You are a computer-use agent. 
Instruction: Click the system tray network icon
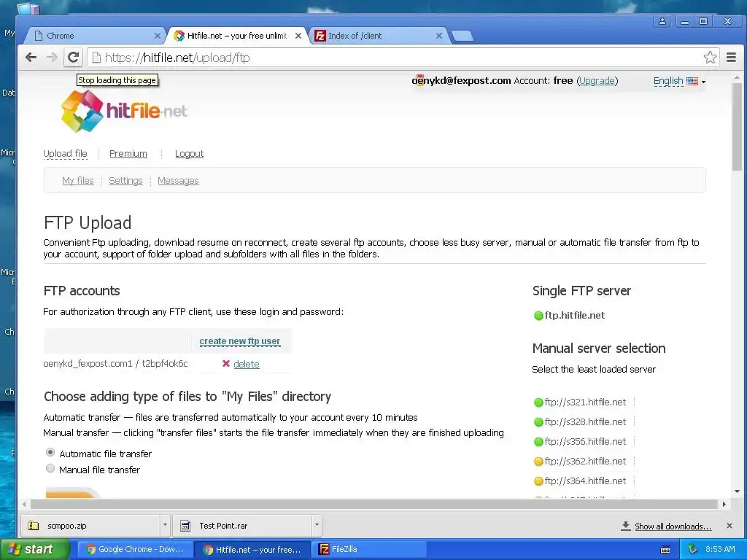693,549
